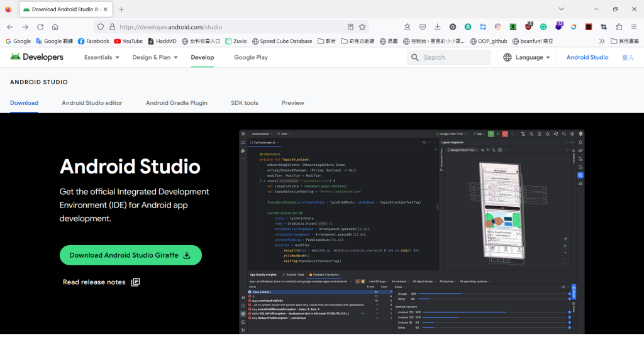List all open tabs dropdown
This screenshot has height=342, width=644.
[x=562, y=9]
